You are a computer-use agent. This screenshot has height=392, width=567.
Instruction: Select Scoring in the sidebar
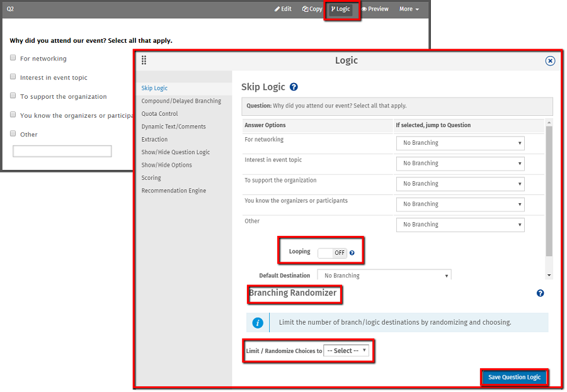(151, 178)
